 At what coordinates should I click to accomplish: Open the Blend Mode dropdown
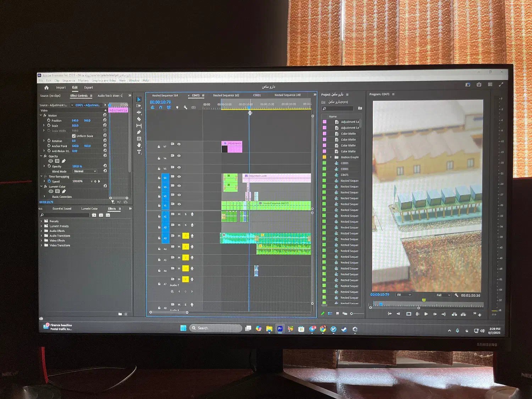pyautogui.click(x=85, y=171)
